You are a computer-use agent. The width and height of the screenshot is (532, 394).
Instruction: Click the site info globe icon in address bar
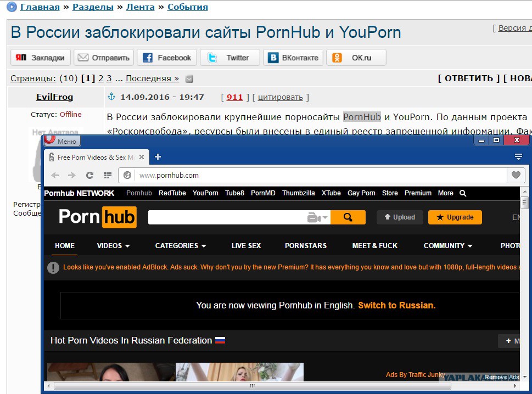(x=127, y=175)
